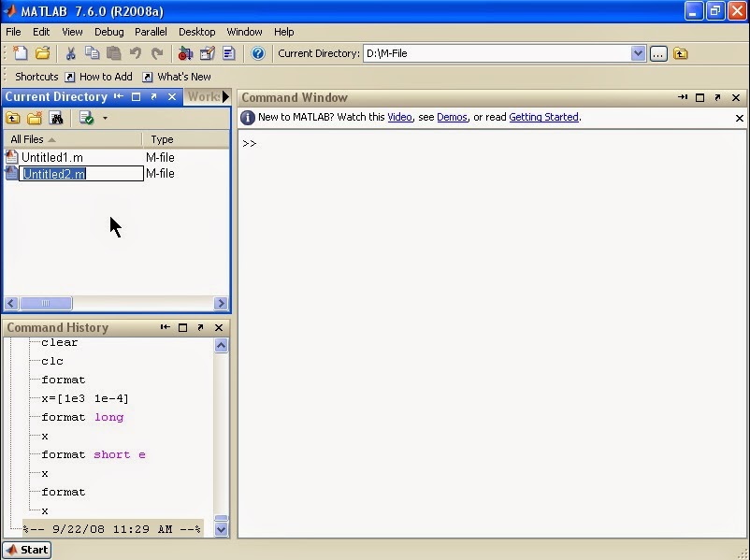Launch Simulink from its toolbar icon

[185, 54]
